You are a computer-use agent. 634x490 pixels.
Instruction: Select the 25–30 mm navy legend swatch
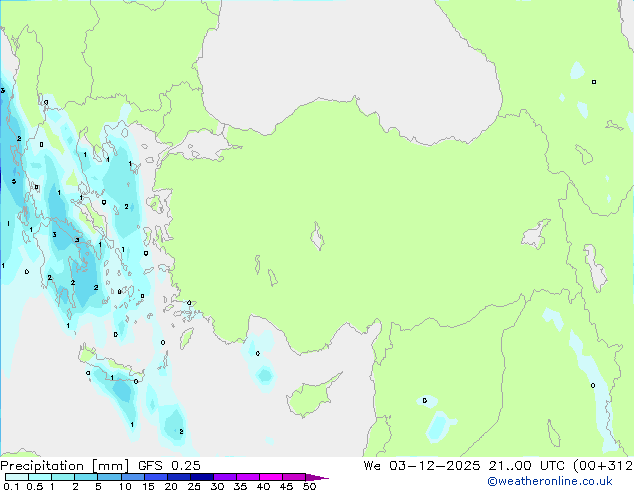pyautogui.click(x=202, y=477)
